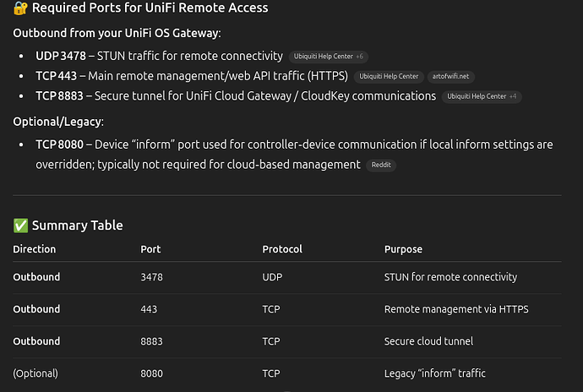Image resolution: width=583 pixels, height=392 pixels.
Task: Select the 8883 port cell in table
Action: (151, 341)
